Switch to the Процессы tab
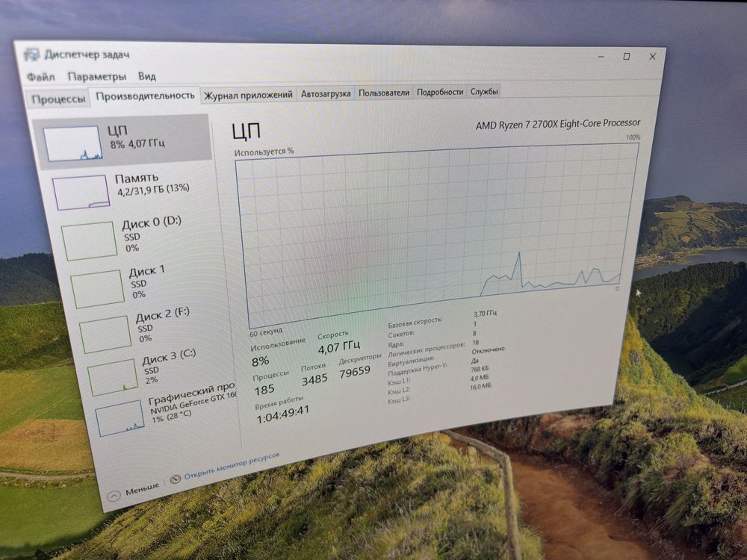747x560 pixels. click(58, 99)
